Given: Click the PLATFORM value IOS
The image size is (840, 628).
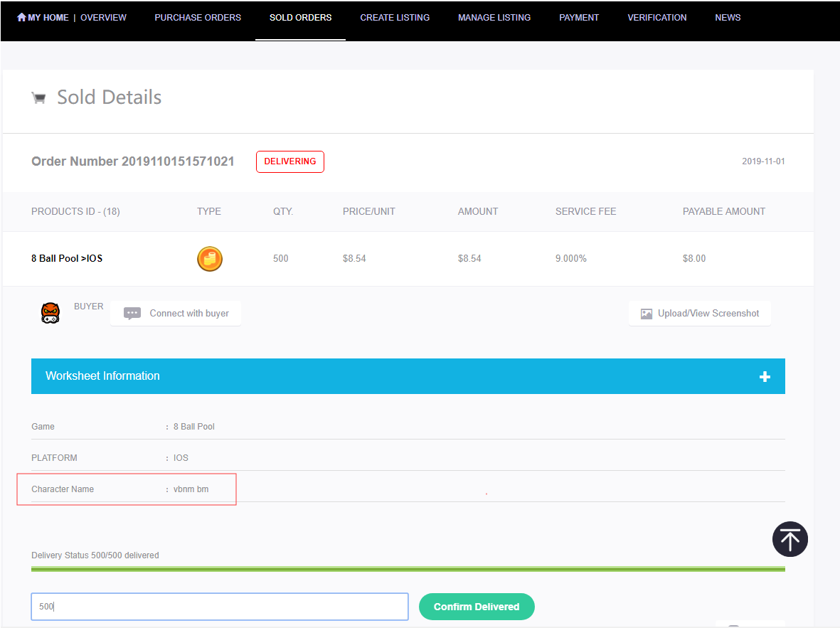Looking at the screenshot, I should 181,458.
